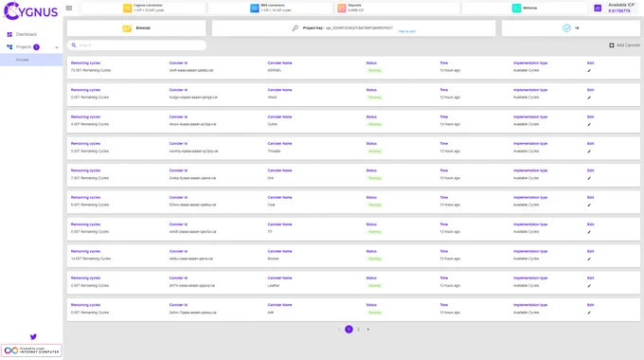Click the Ore canister name

270,178
